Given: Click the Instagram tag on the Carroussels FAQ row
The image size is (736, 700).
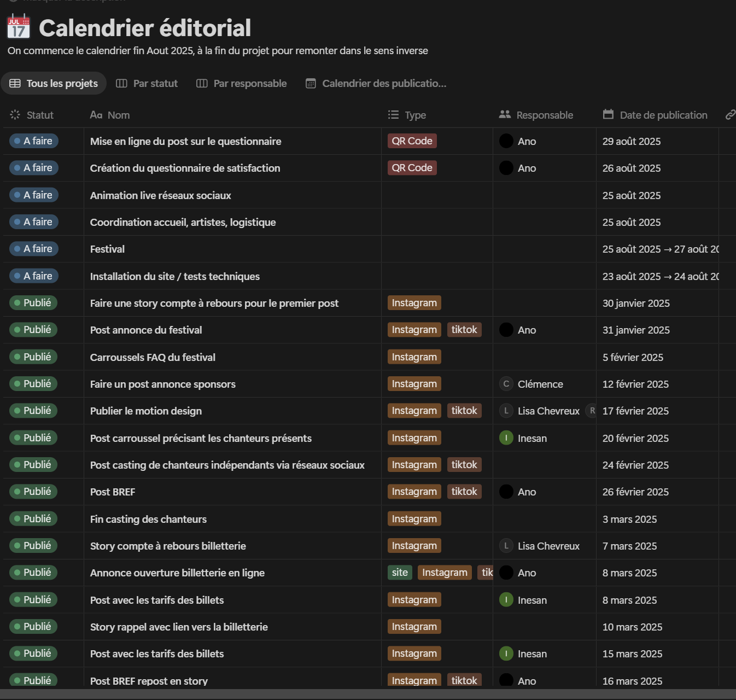Looking at the screenshot, I should coord(414,357).
